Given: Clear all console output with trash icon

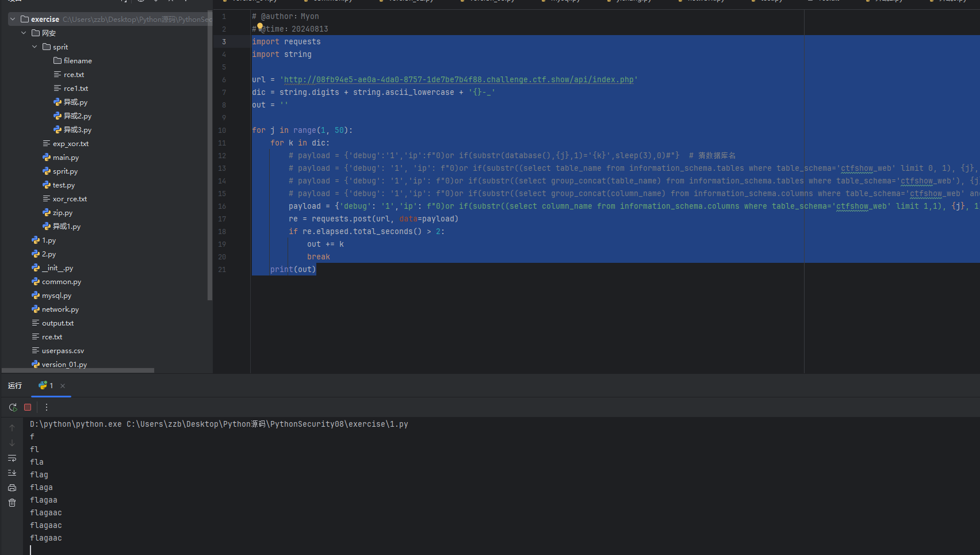Looking at the screenshot, I should (12, 503).
